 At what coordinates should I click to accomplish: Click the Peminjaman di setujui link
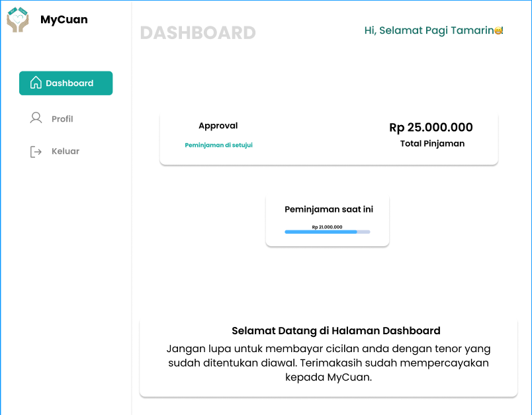219,144
